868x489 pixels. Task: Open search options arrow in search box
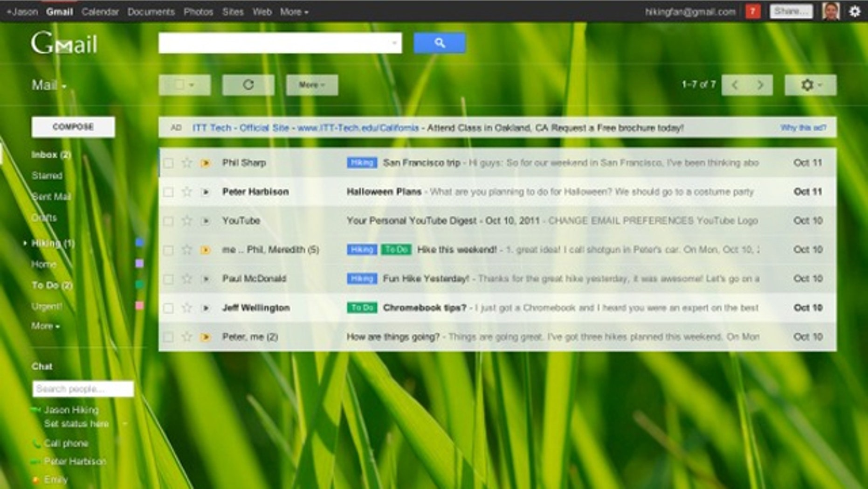click(394, 43)
